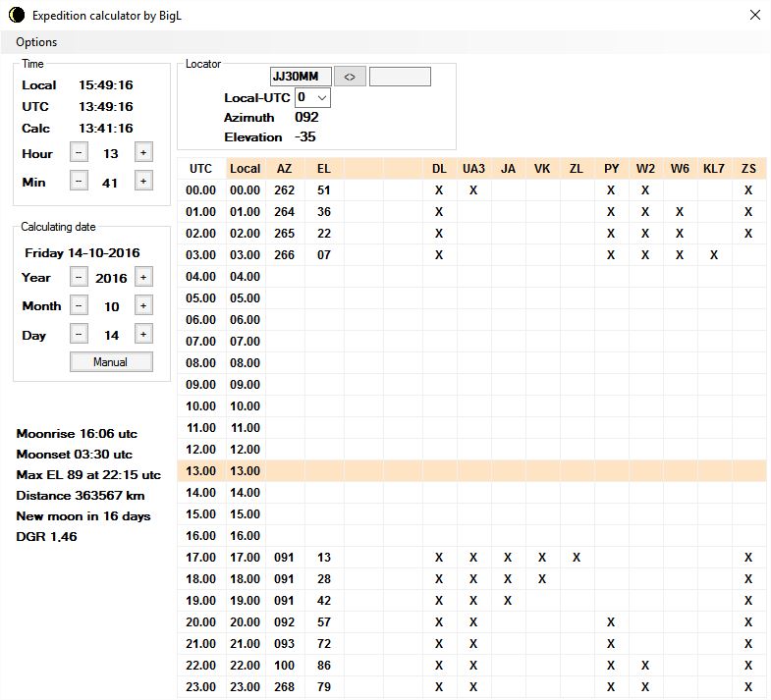Image resolution: width=771 pixels, height=700 pixels.
Task: Open the Options menu
Action: point(36,42)
